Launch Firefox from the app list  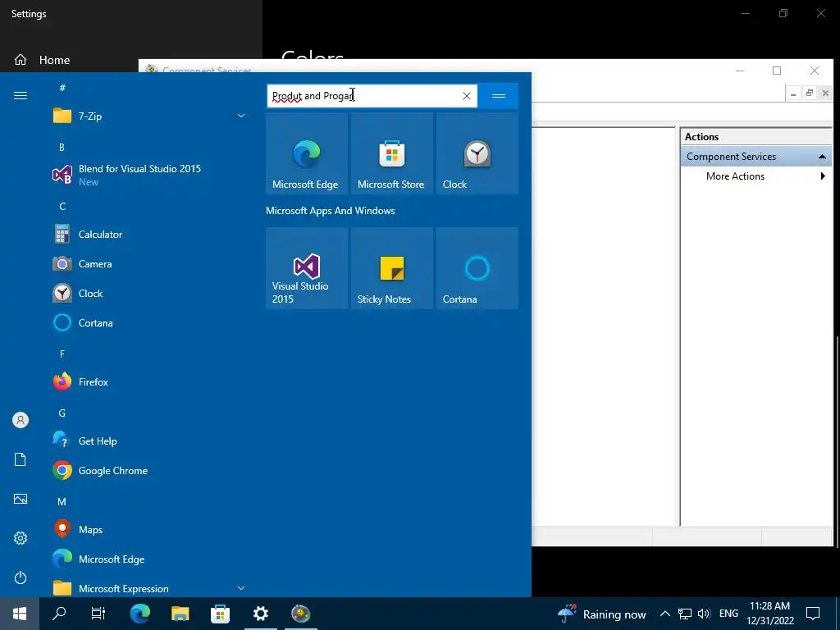pyautogui.click(x=148, y=382)
